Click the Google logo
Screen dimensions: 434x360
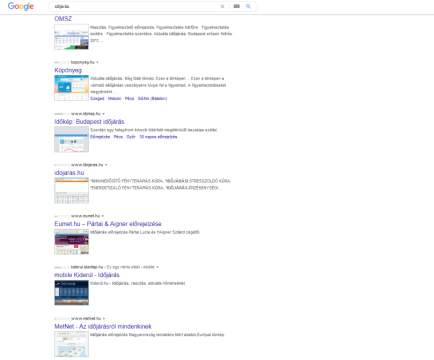click(21, 6)
